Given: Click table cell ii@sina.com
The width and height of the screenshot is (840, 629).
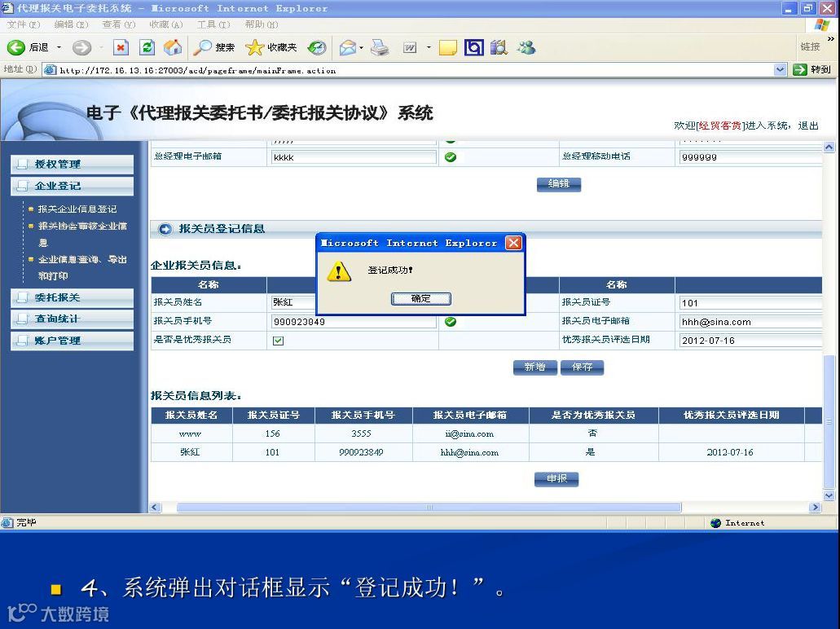Looking at the screenshot, I should (469, 433).
